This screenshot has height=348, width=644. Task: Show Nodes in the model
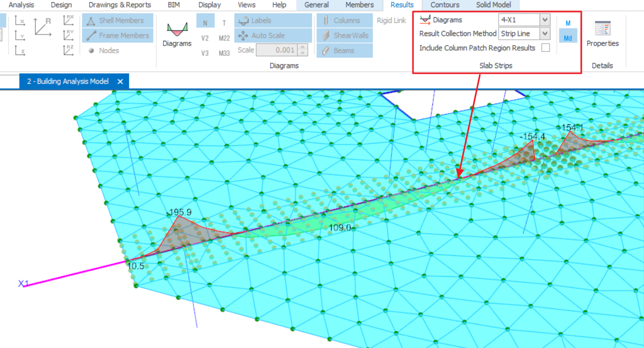(x=103, y=51)
